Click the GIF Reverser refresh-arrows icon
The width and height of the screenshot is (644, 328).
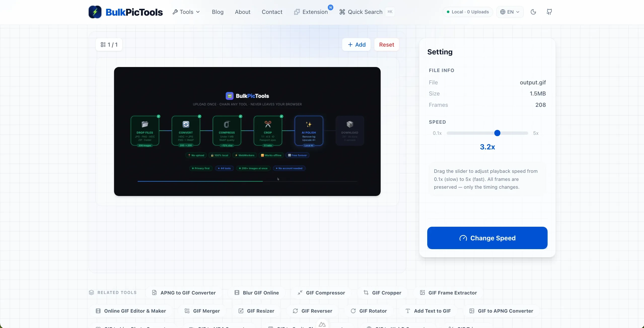[x=295, y=311]
